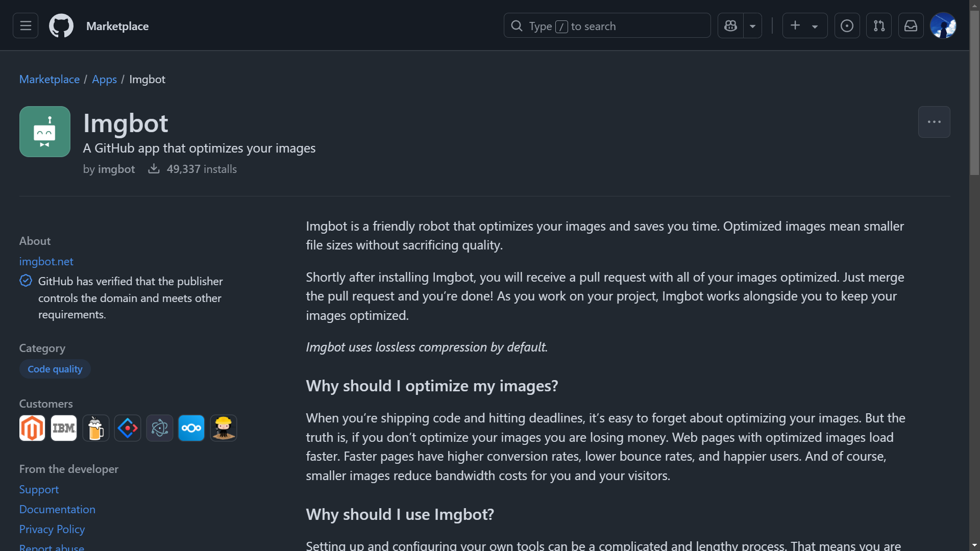Click the 'Why should I use Imgbot?' heading
The width and height of the screenshot is (980, 551).
point(400,514)
